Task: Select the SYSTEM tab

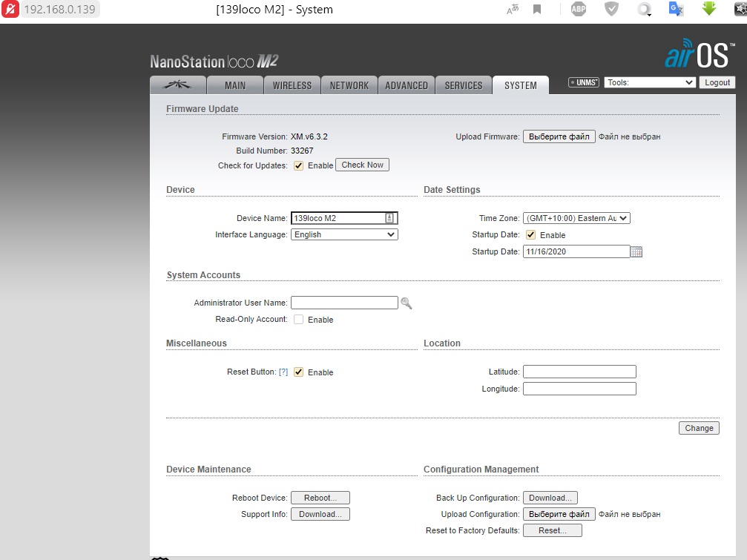Action: point(521,85)
